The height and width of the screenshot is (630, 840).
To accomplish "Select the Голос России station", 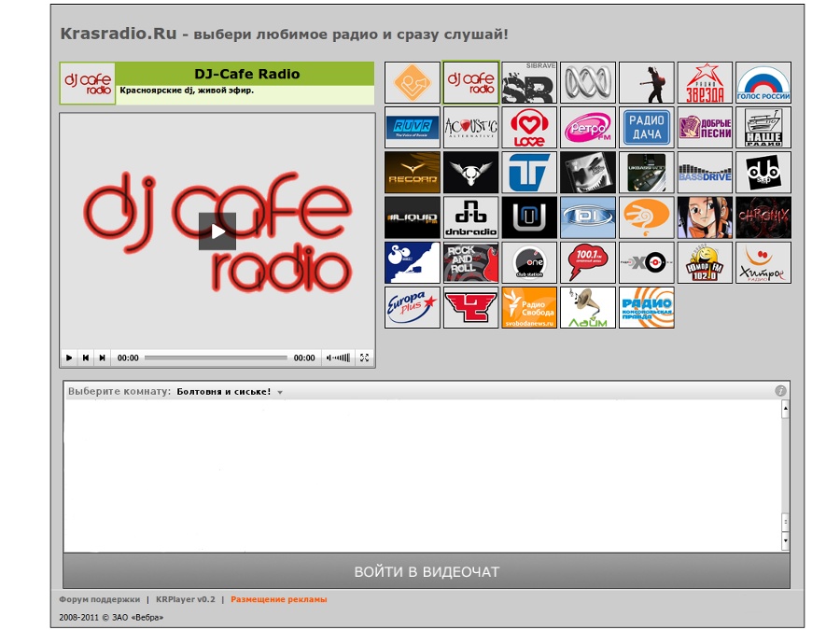I will 763,82.
